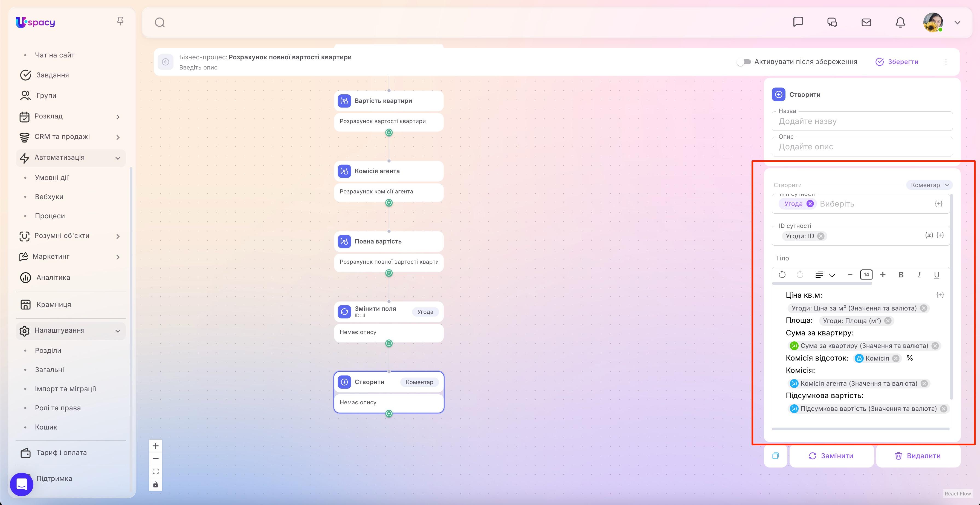
Task: Remove the Угоди: ID chip
Action: 820,236
